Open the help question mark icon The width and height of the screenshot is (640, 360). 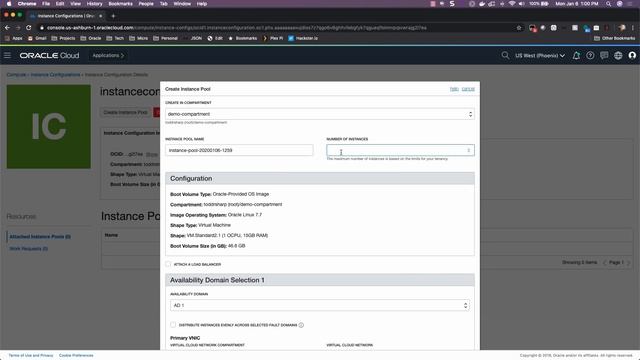[590, 56]
